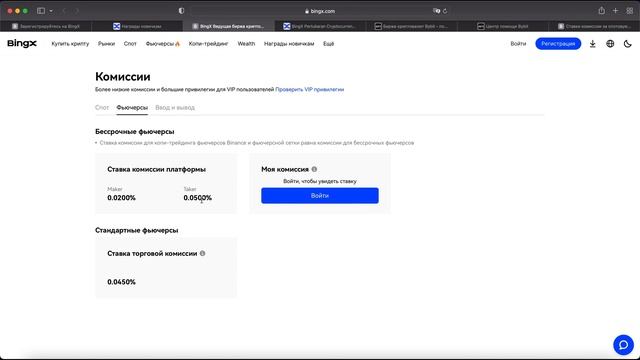Expand the Ещё menu
This screenshot has height=360, width=640.
click(329, 44)
